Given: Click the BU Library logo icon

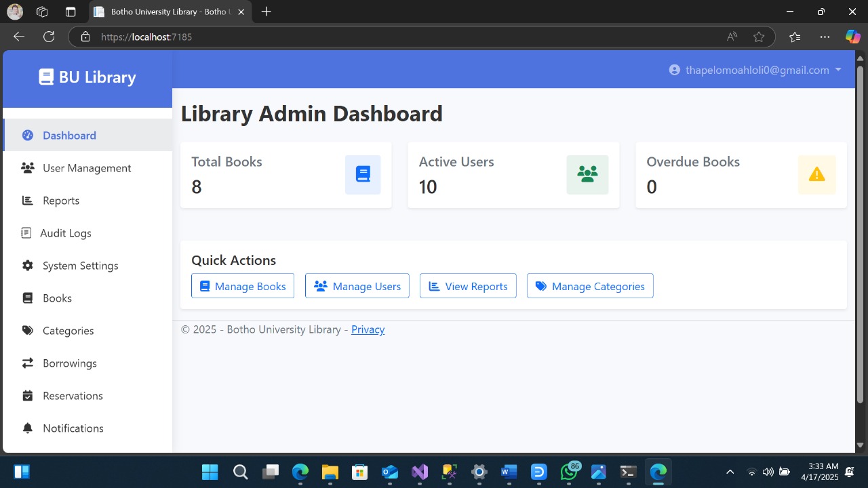Looking at the screenshot, I should (46, 77).
